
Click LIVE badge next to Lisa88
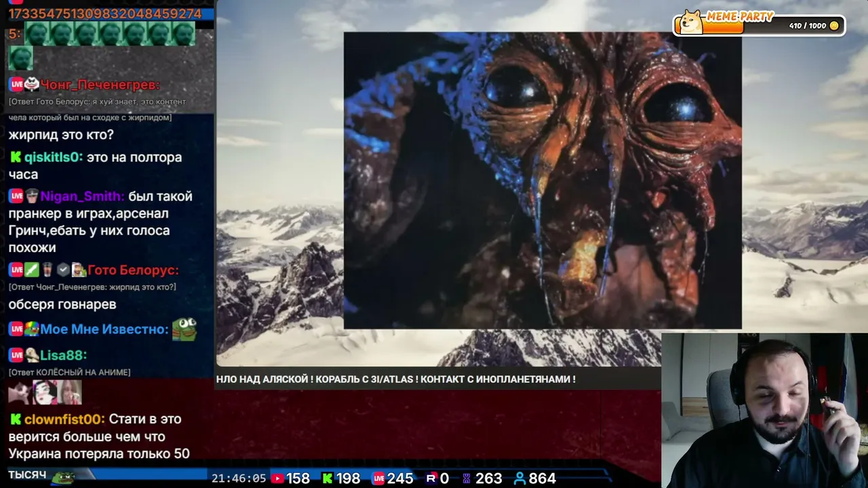point(16,355)
